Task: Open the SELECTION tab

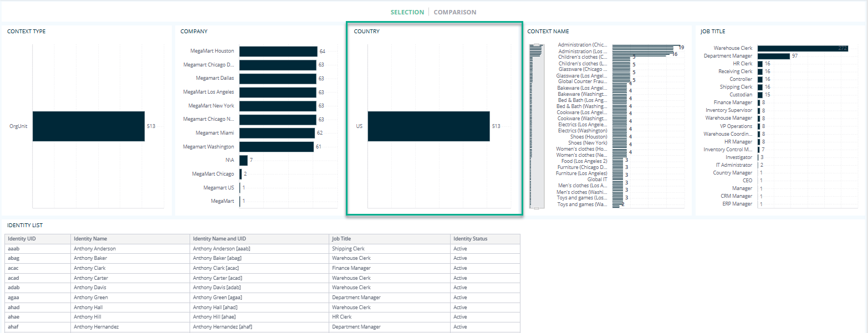Action: click(x=407, y=12)
